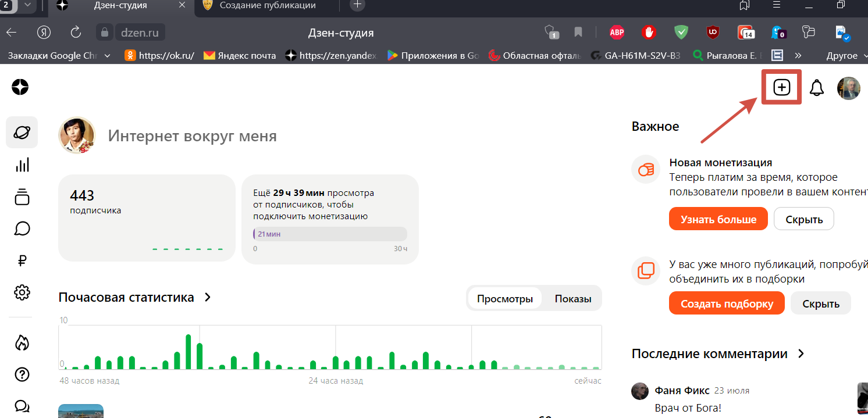Open the statistics bar chart sidebar icon
Viewport: 868px width, 418px height.
[22, 165]
